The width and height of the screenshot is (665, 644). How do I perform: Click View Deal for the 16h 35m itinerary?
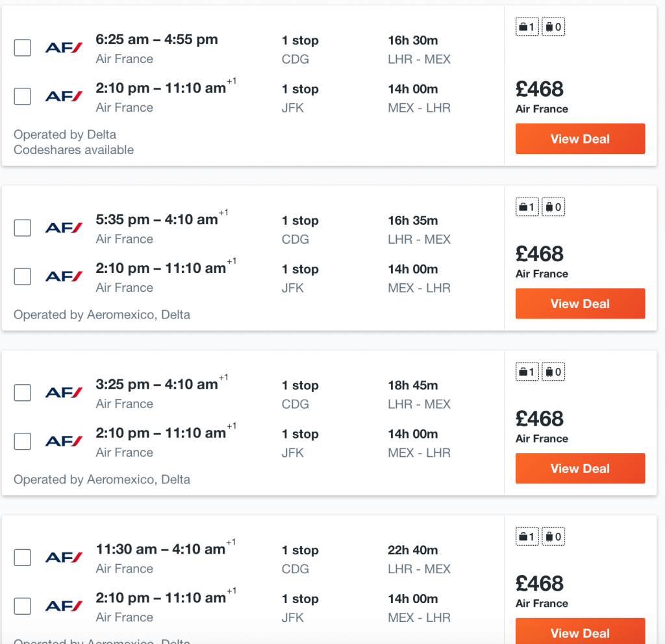[x=580, y=303]
